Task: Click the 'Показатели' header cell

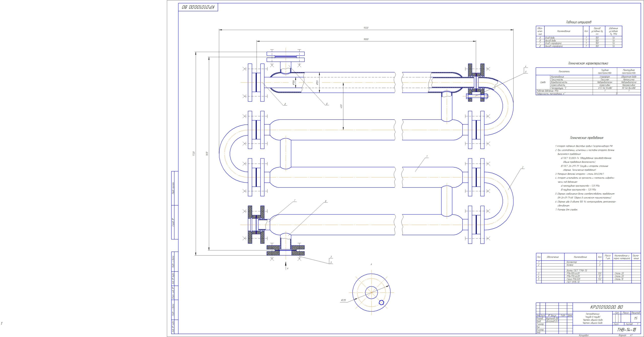Action: (x=564, y=72)
